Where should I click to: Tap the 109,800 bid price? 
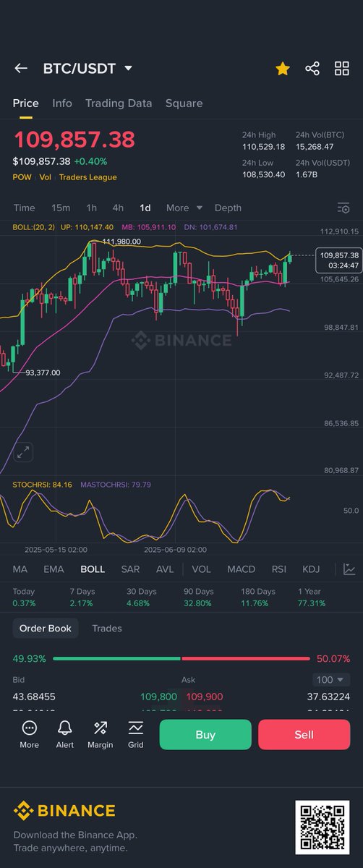(x=158, y=697)
